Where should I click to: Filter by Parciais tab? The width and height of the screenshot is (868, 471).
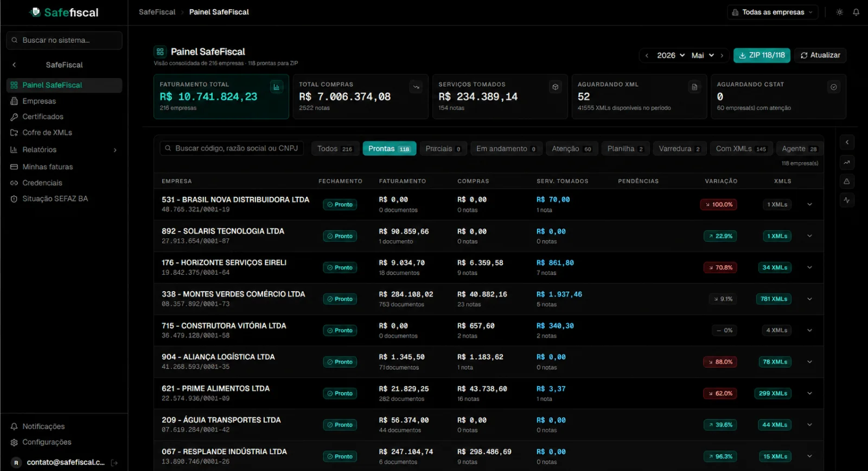(x=443, y=149)
